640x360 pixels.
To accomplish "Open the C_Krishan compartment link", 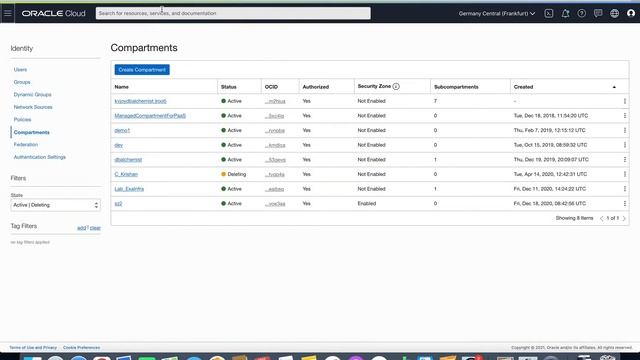I will 126,174.
